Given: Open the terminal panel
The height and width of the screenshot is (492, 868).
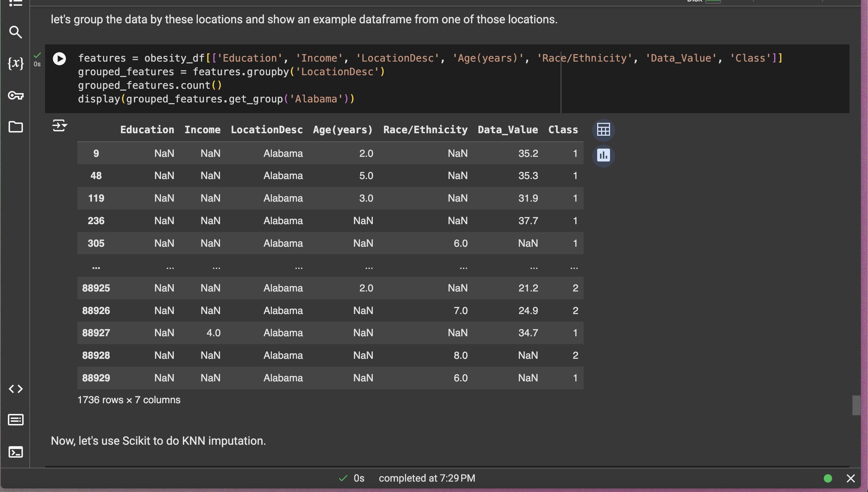Looking at the screenshot, I should pos(15,452).
